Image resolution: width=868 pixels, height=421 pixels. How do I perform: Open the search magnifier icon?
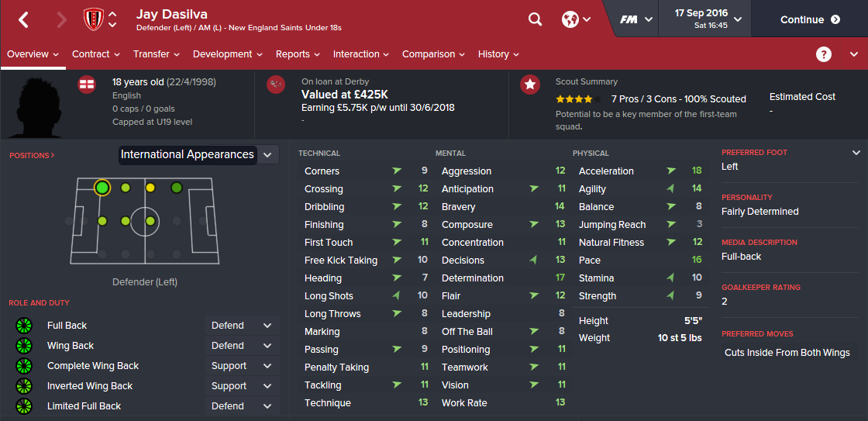click(x=535, y=19)
